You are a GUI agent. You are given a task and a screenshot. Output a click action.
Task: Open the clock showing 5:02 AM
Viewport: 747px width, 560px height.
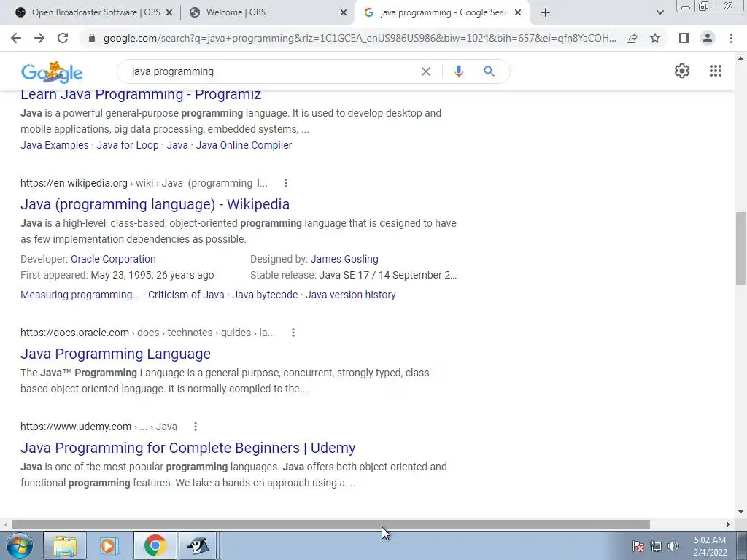(x=710, y=546)
